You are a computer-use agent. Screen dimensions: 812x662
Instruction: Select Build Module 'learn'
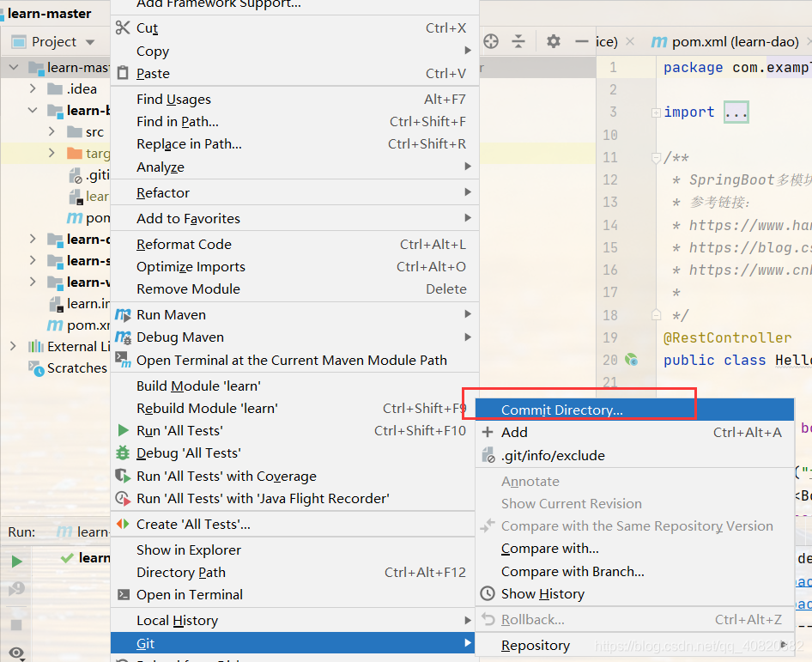point(294,386)
